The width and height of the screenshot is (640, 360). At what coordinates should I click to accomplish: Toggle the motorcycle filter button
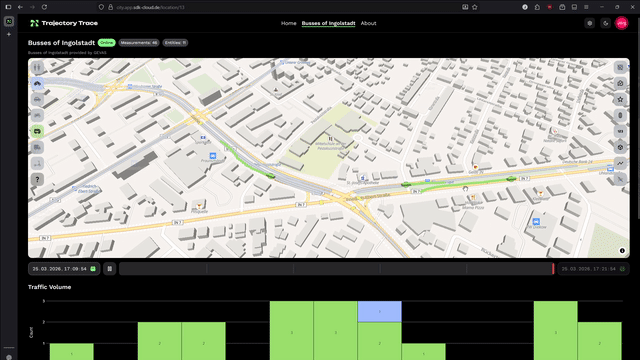point(37,115)
